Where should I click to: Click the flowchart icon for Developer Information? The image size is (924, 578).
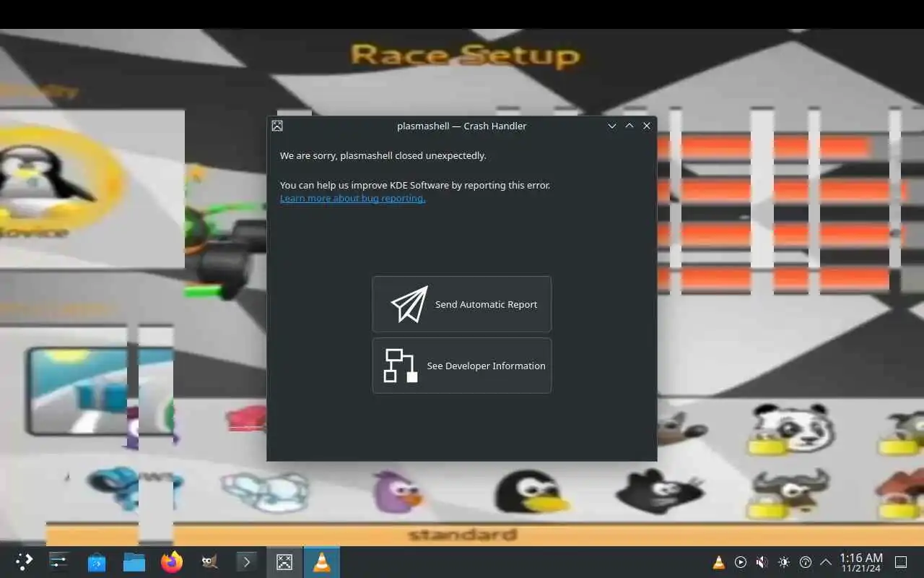coord(401,366)
